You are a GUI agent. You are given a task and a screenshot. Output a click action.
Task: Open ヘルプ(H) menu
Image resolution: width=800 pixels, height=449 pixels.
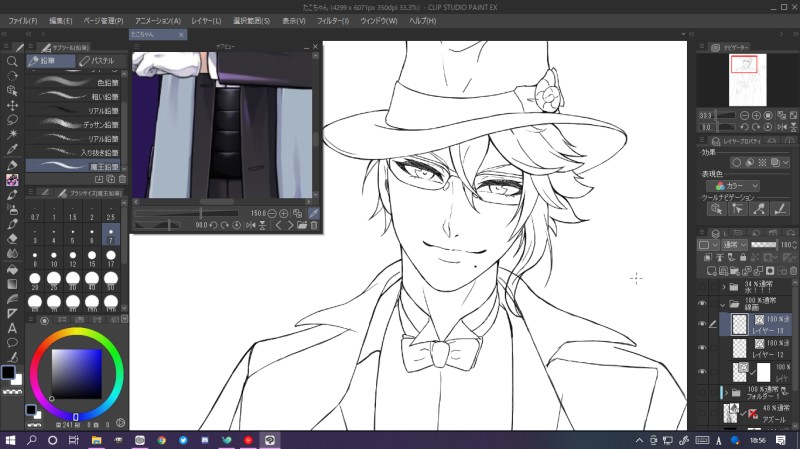(422, 21)
